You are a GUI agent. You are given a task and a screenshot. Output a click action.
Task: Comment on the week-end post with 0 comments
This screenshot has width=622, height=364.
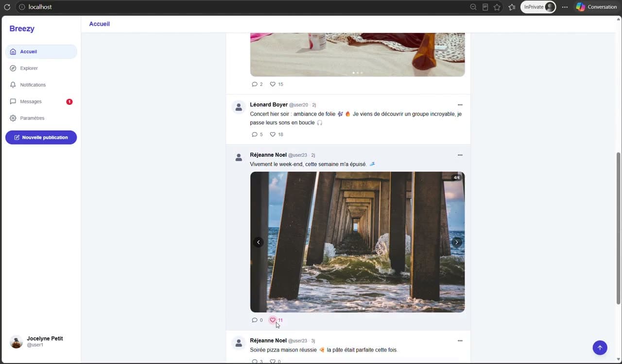257,320
